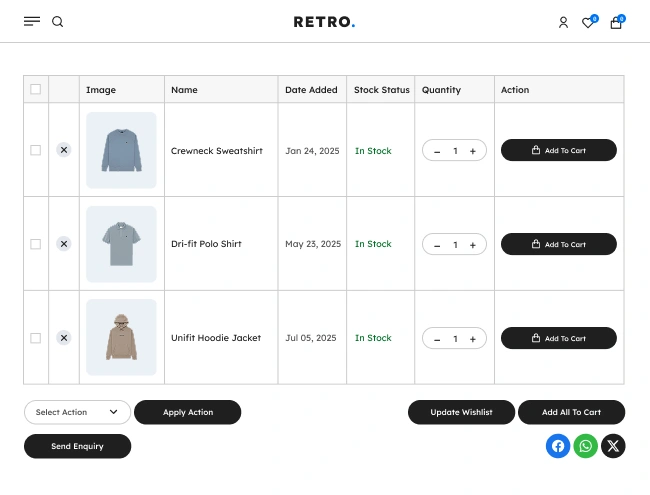
Task: Add Crewneck Sweatshirt to cart
Action: pyautogui.click(x=559, y=150)
